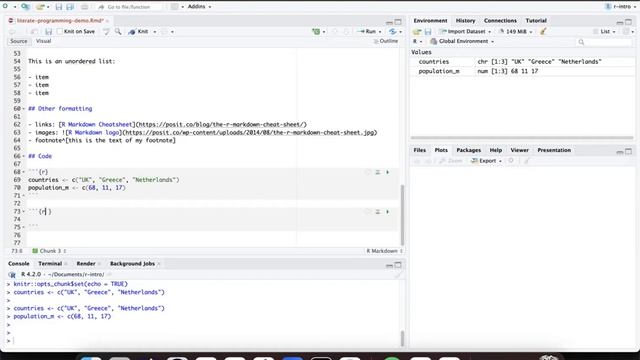Screen dimensions: 640x360
Task: Toggle the document Outline pane
Action: pos(386,41)
